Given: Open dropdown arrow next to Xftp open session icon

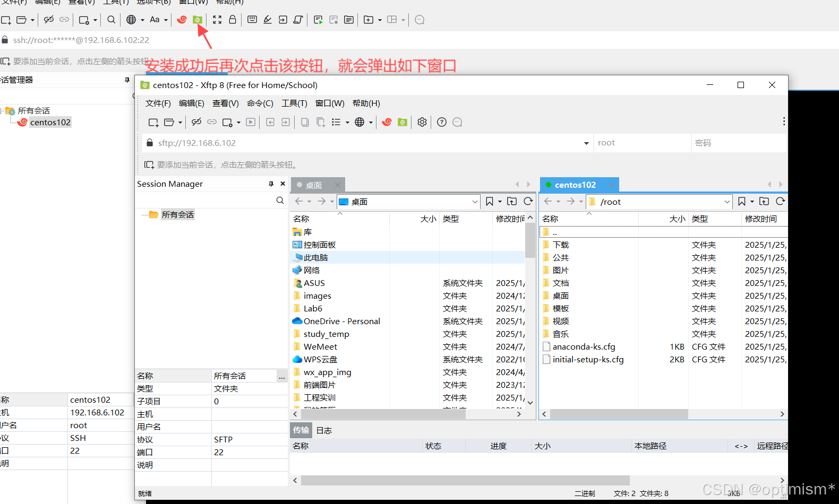Looking at the screenshot, I should pyautogui.click(x=180, y=123).
